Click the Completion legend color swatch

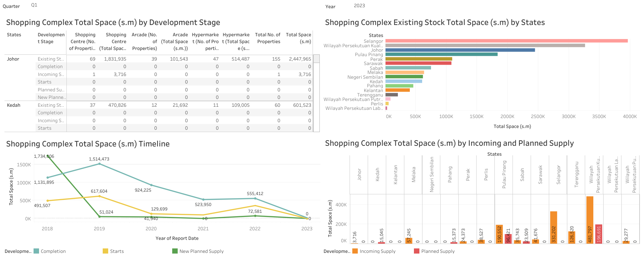coord(36,251)
